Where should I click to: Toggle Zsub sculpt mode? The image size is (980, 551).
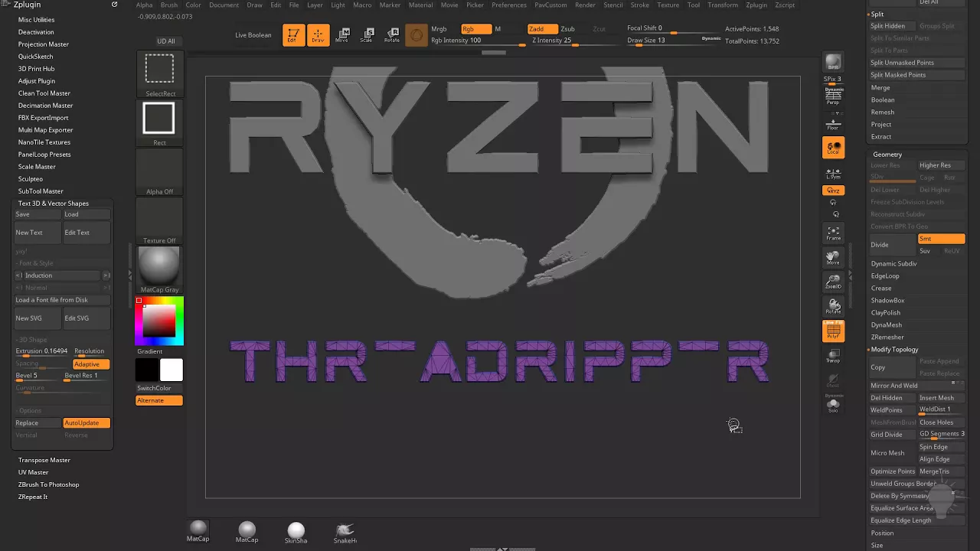568,29
